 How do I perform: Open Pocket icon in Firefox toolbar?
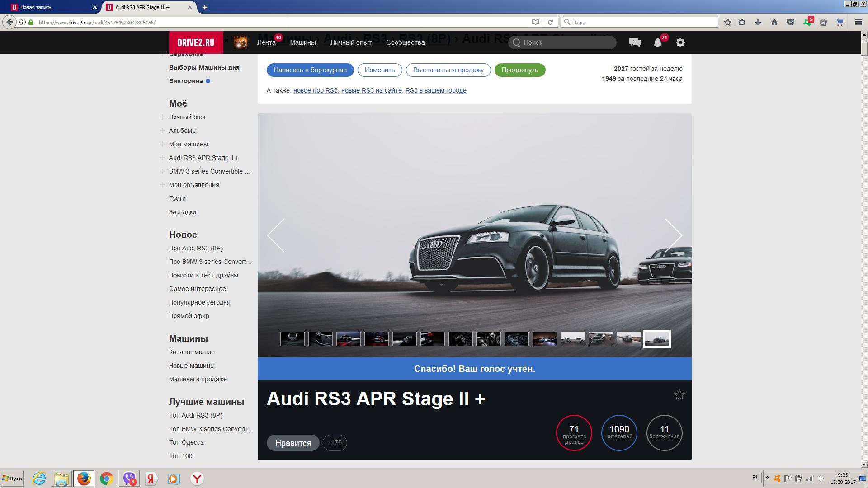point(791,22)
